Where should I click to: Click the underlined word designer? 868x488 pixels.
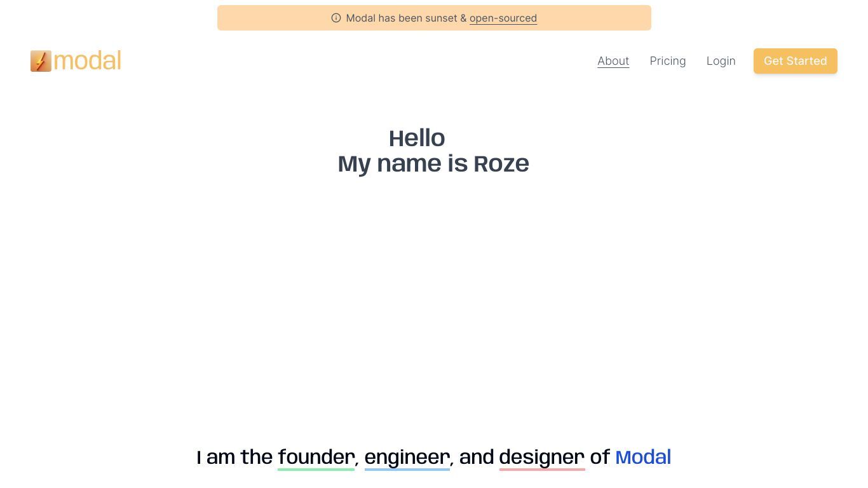[x=542, y=457]
